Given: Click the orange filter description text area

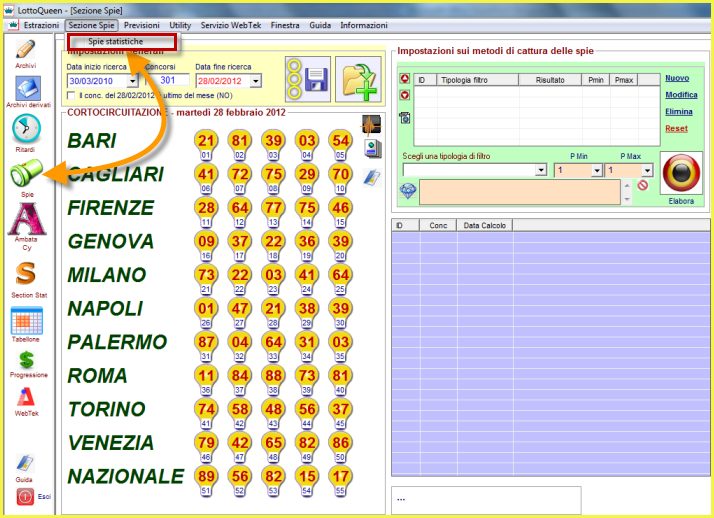Looking at the screenshot, I should click(x=520, y=192).
